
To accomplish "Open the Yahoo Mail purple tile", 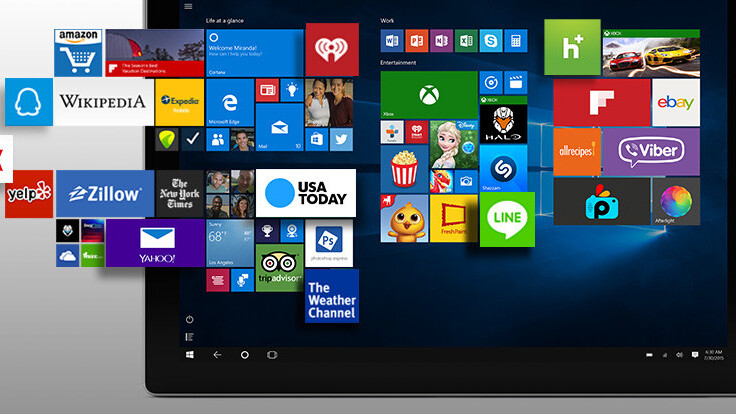I will (155, 243).
